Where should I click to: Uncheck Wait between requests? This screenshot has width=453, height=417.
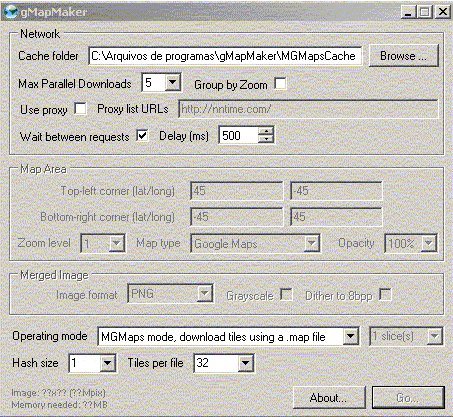[x=142, y=136]
